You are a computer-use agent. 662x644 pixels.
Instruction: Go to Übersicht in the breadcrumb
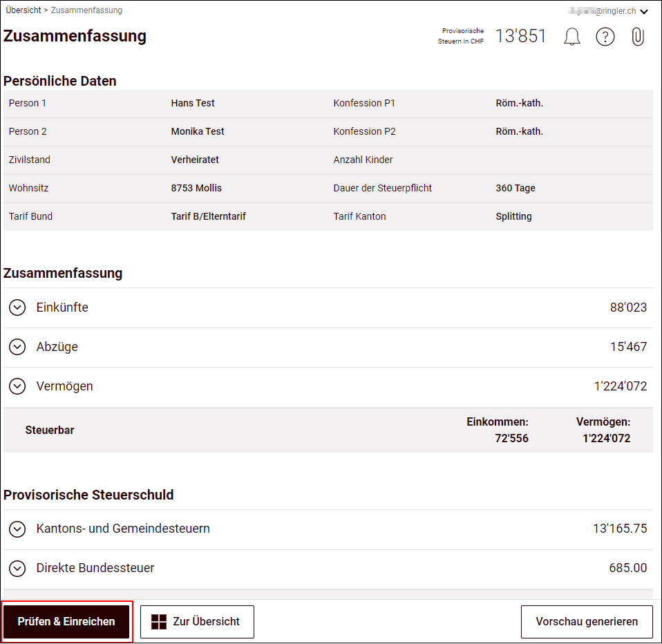point(23,10)
